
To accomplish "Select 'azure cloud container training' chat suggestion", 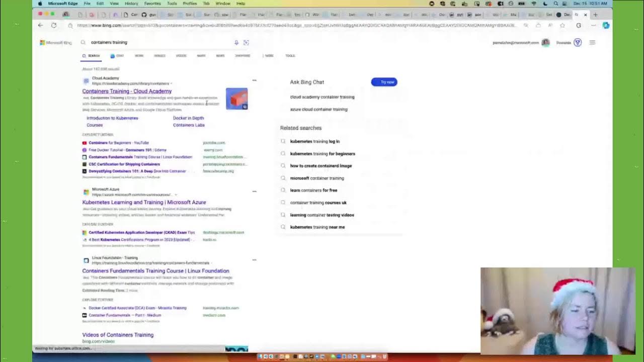I will tap(318, 109).
